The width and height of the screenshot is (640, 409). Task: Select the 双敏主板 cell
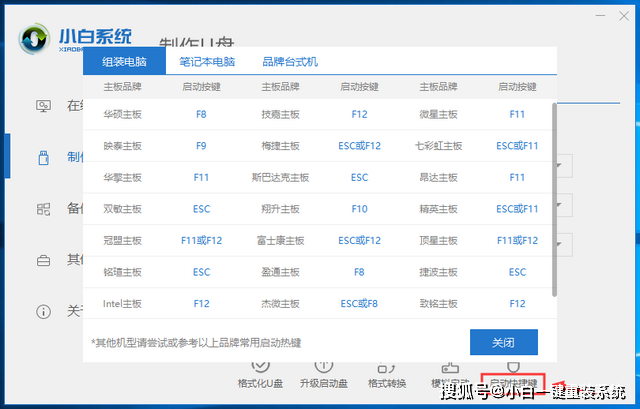[122, 209]
